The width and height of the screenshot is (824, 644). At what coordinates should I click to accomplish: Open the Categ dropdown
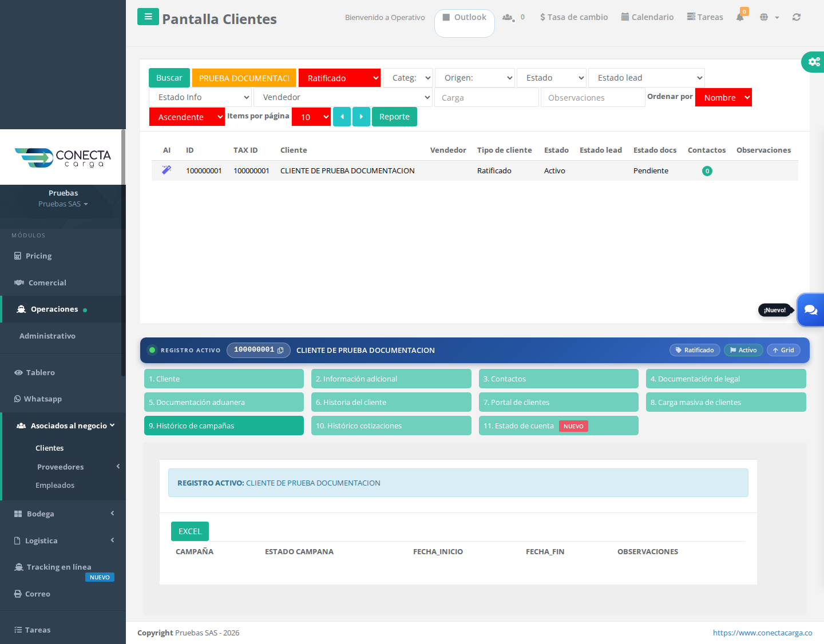408,78
